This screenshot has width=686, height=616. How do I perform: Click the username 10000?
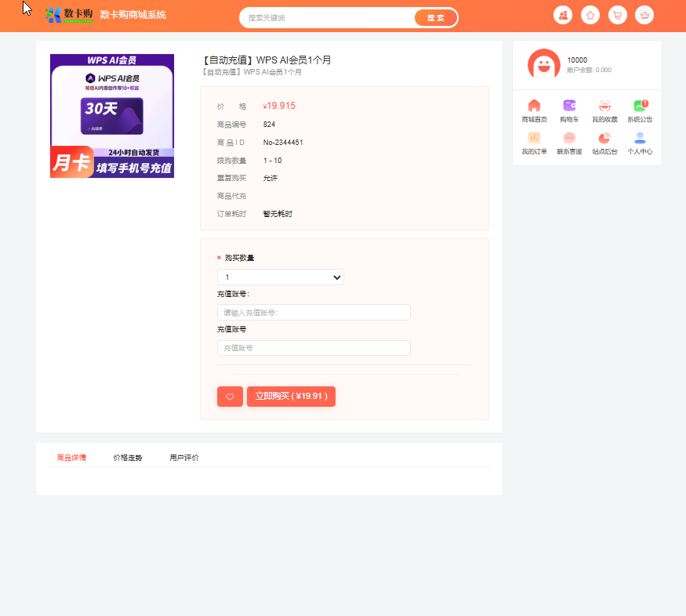coord(577,60)
